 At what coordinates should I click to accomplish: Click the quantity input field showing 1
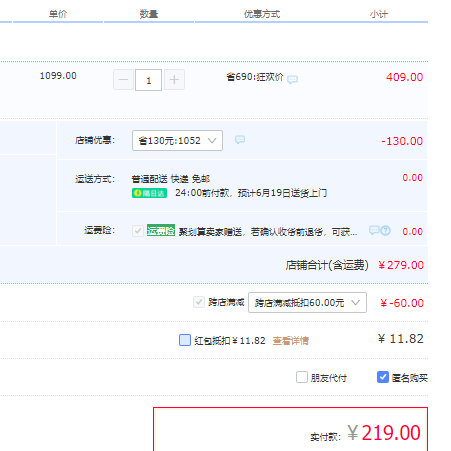(x=148, y=80)
